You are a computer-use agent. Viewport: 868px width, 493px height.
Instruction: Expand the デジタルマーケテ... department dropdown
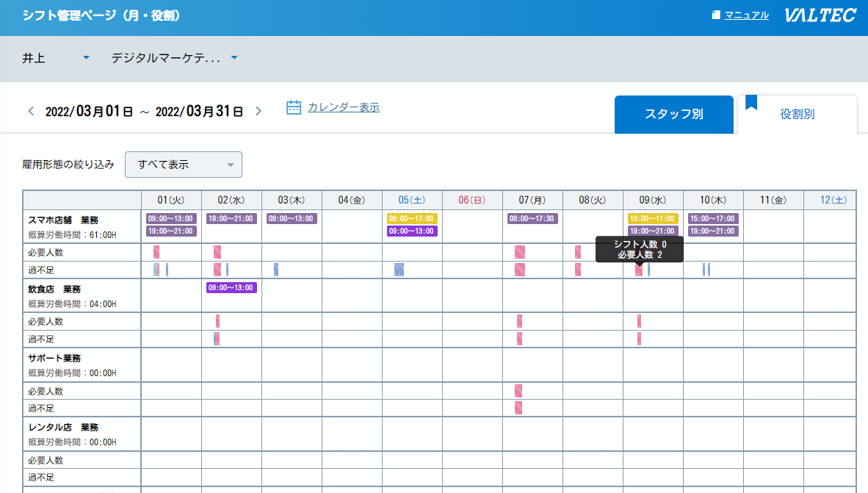[x=174, y=58]
